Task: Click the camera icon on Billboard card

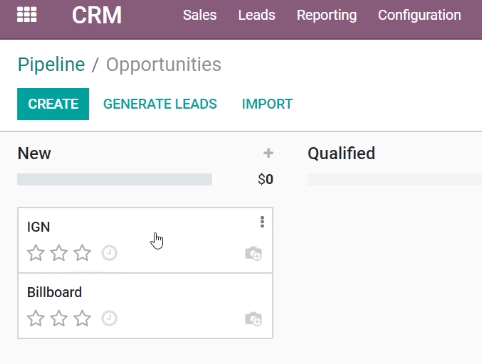Action: [254, 319]
